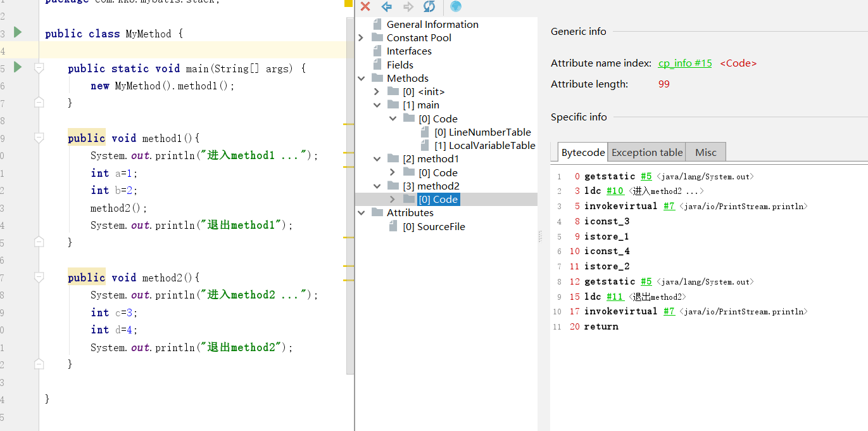Collapse the Attributes tree node
The image size is (868, 431).
pos(361,212)
